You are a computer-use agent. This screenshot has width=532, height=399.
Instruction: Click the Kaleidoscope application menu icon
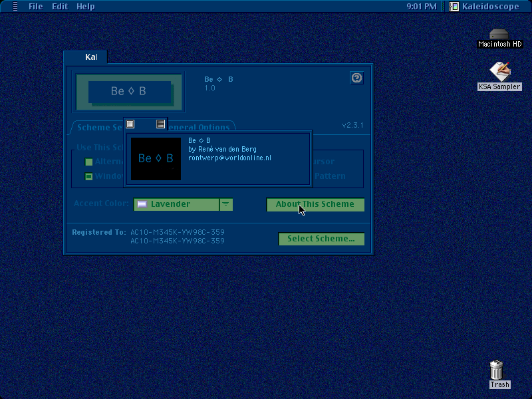(454, 7)
